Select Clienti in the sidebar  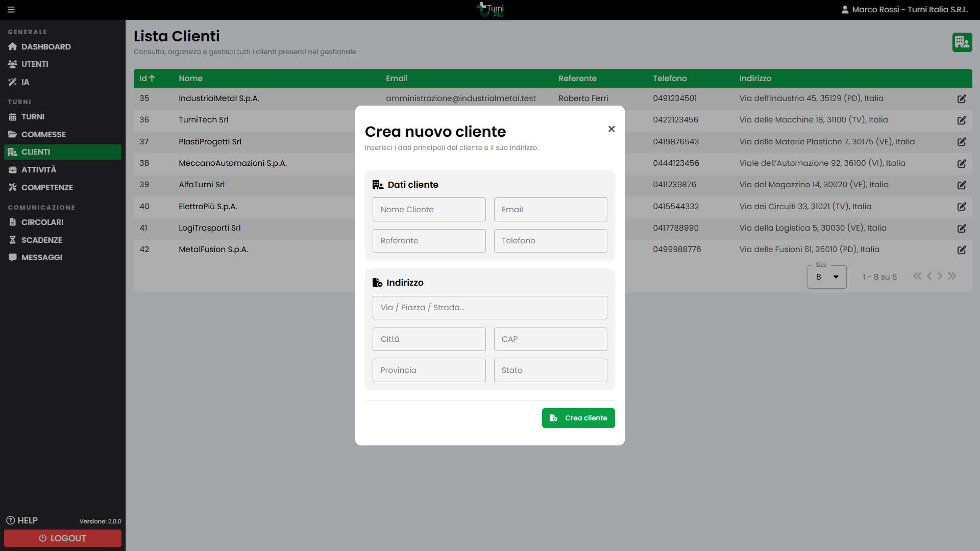(63, 152)
